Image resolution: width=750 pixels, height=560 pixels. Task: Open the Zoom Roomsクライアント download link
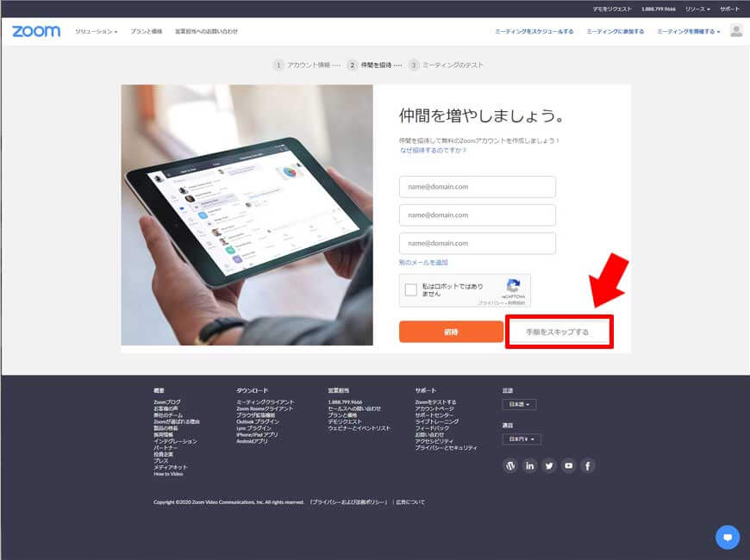265,409
